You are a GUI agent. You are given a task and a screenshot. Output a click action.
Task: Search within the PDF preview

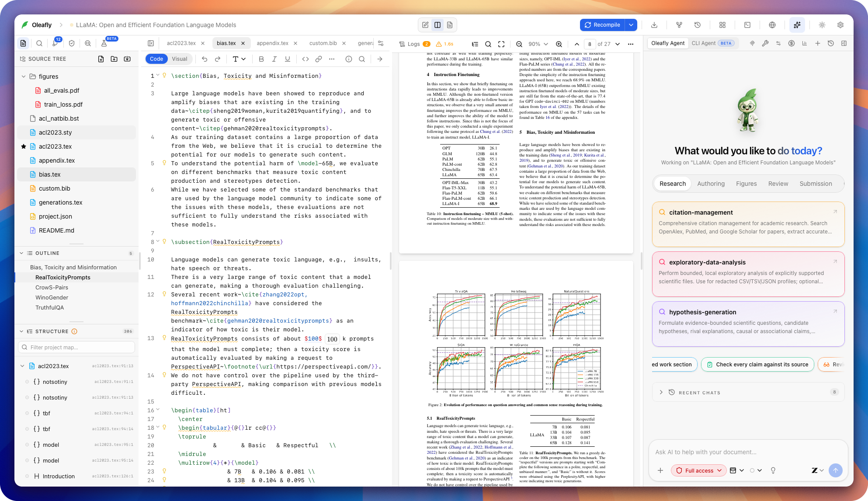click(x=488, y=44)
